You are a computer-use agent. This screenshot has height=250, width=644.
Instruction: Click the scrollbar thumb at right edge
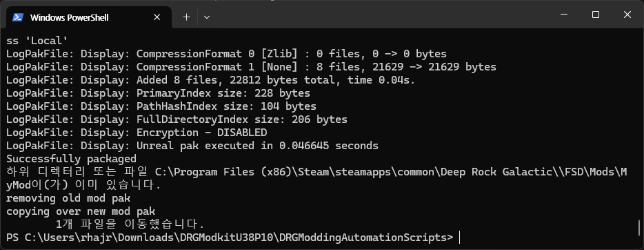[x=639, y=227]
